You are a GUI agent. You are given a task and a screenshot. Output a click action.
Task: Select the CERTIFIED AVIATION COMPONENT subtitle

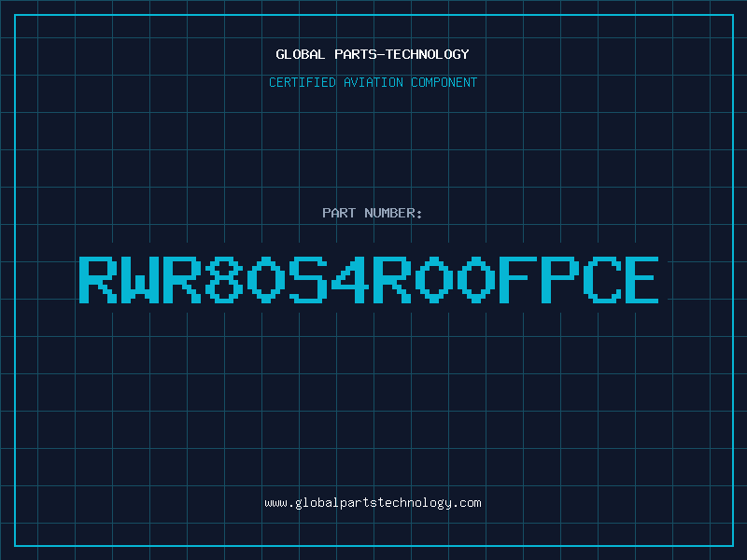[x=373, y=82]
